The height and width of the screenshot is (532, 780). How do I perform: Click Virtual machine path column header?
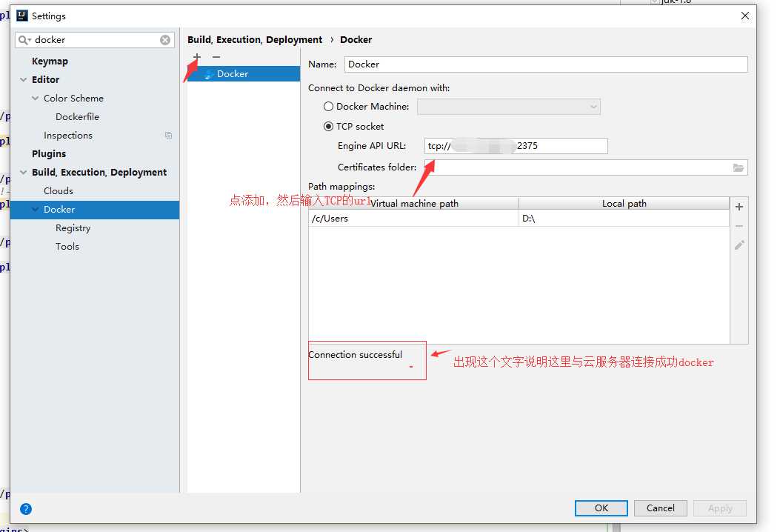(x=414, y=204)
